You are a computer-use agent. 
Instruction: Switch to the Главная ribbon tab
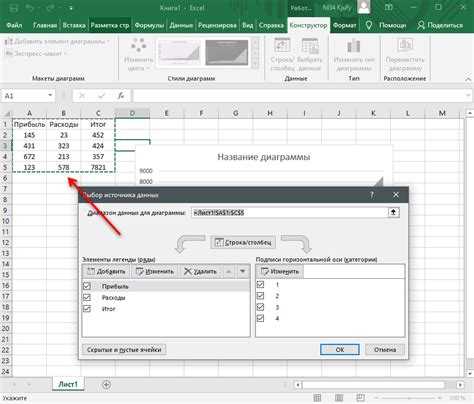(x=45, y=25)
